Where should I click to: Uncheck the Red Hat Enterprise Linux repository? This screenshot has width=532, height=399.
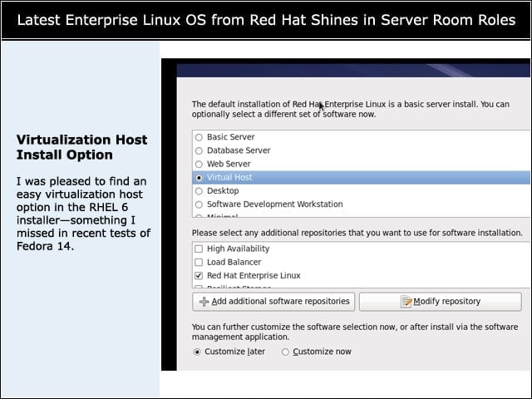(x=199, y=275)
